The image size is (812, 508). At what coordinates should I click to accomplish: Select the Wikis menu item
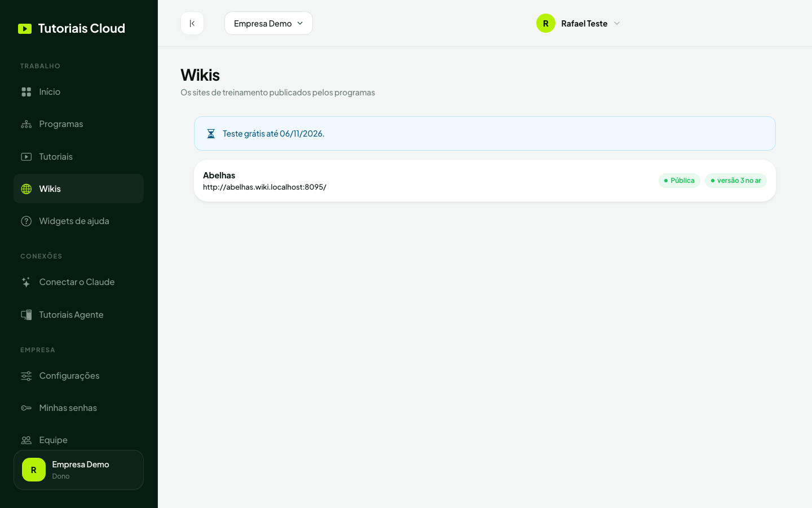click(x=78, y=189)
